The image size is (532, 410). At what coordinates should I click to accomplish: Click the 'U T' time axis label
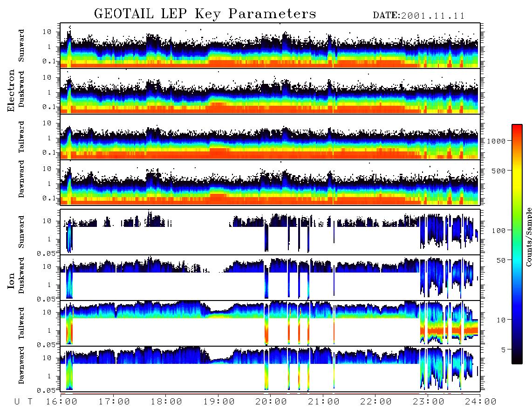(x=23, y=402)
